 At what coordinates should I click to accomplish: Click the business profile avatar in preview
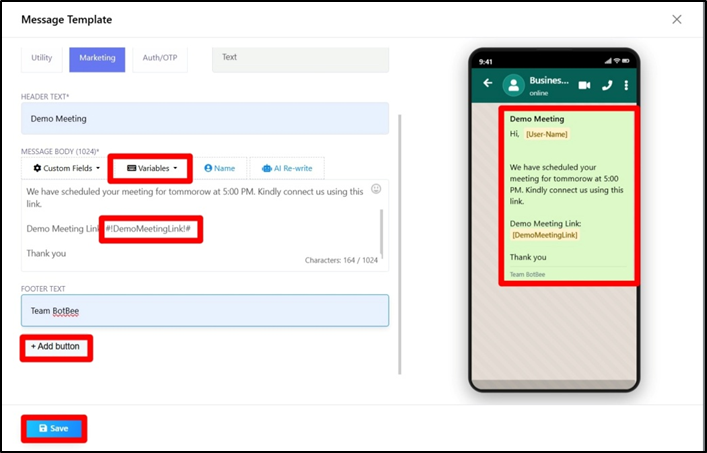coord(514,85)
